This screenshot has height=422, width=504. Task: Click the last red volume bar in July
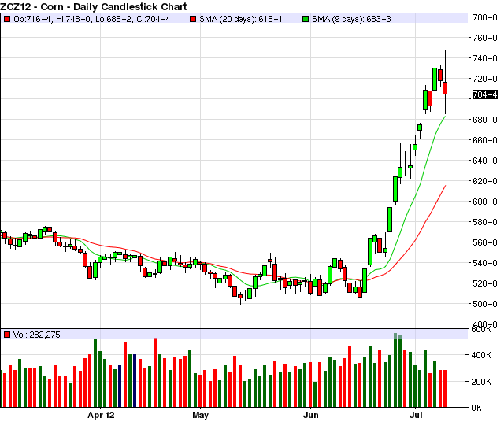[445, 389]
